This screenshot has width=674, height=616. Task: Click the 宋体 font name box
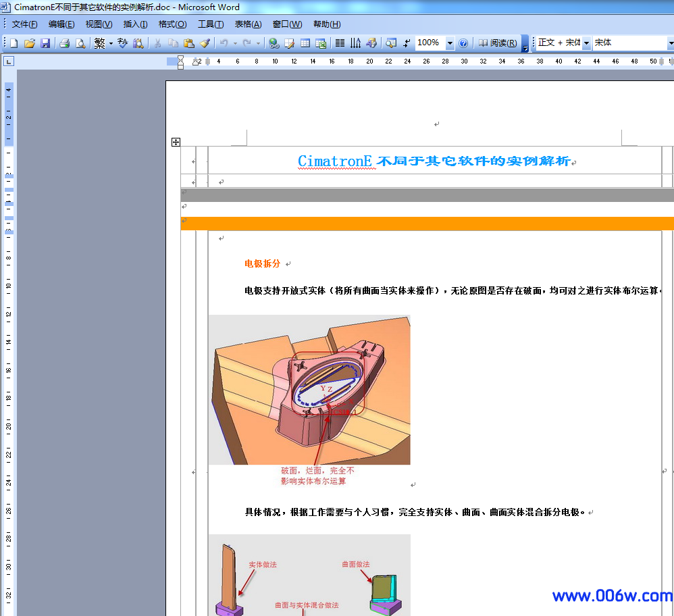(630, 43)
